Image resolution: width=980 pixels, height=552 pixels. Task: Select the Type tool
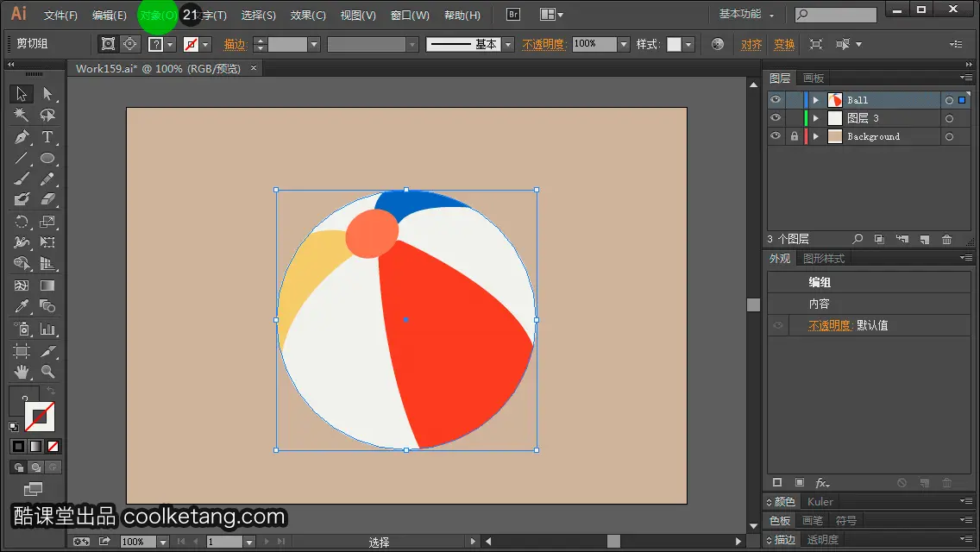pos(47,137)
